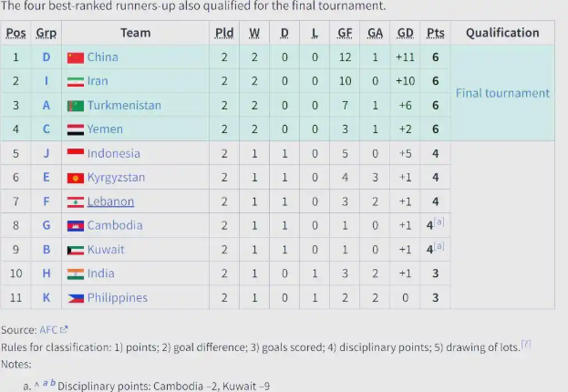Screen dimensions: 568x392
Task: Open the Kuwait team link
Action: (106, 250)
